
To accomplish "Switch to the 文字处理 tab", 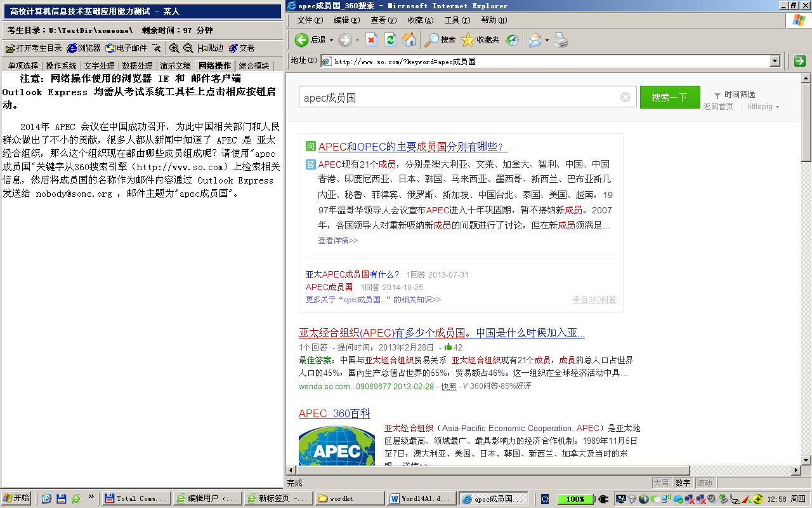I will point(99,65).
